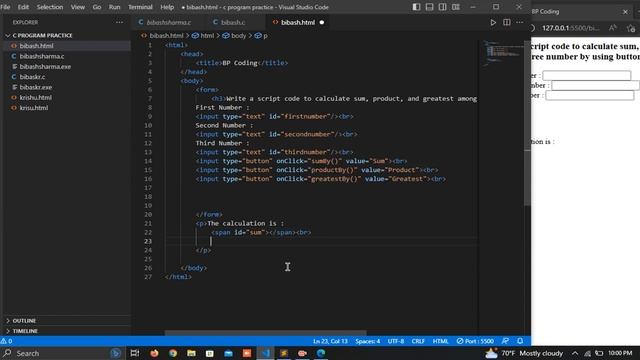Image resolution: width=640 pixels, height=360 pixels.
Task: Open Task View on taskbar
Action: coord(135,353)
